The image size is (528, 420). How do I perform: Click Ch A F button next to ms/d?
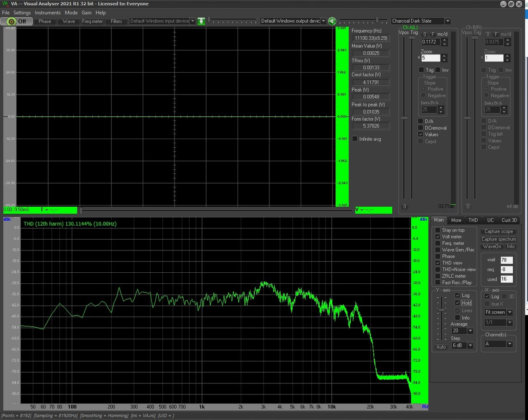pyautogui.click(x=432, y=34)
